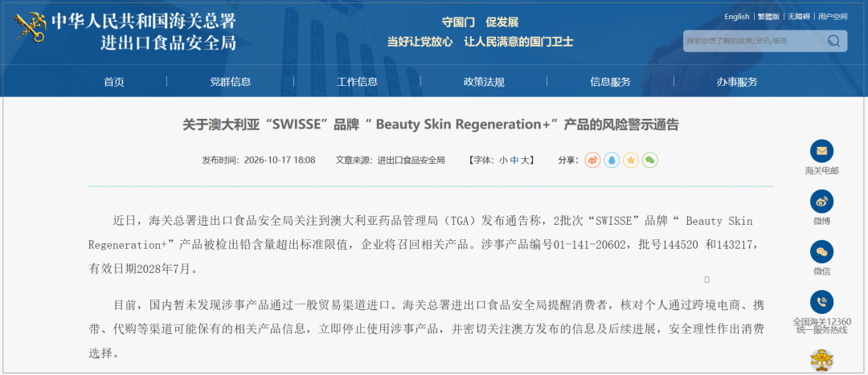868x375 pixels.
Task: Set font size to 中
Action: [x=514, y=161]
